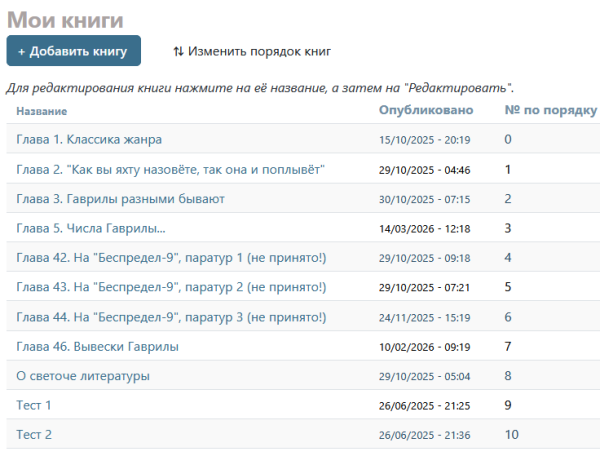This screenshot has width=600, height=456.
Task: Open Глава 43 паратур 2 book
Action: (x=171, y=287)
